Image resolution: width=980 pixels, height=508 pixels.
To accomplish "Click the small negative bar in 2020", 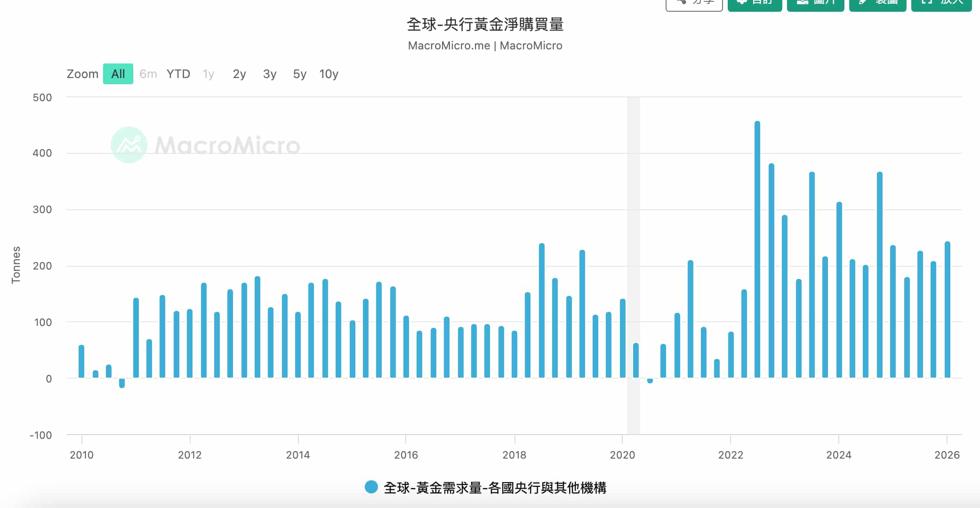I will (x=650, y=381).
